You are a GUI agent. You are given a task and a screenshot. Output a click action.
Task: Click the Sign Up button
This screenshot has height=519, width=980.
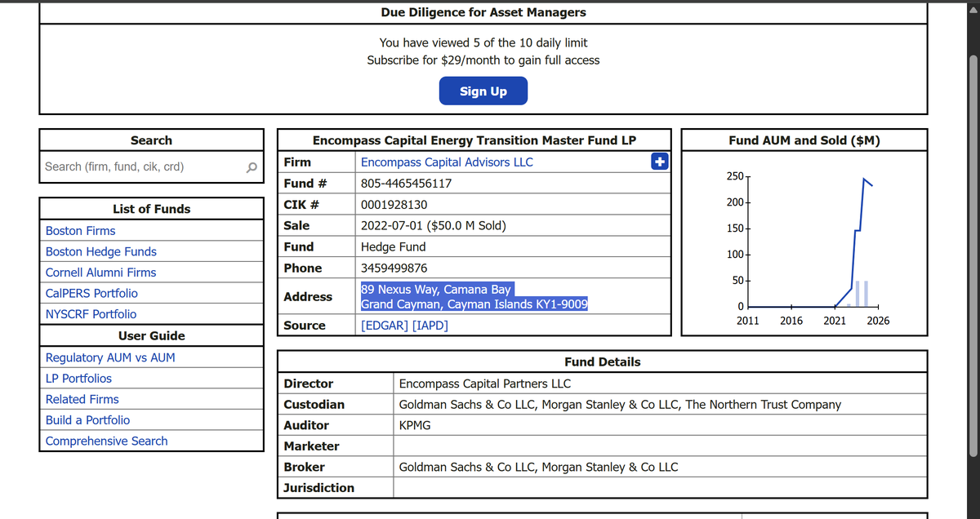483,91
